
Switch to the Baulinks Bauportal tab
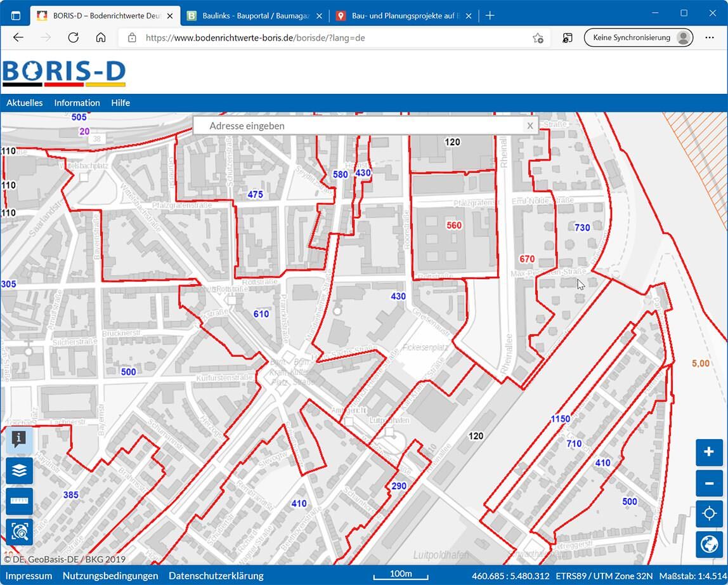point(255,16)
